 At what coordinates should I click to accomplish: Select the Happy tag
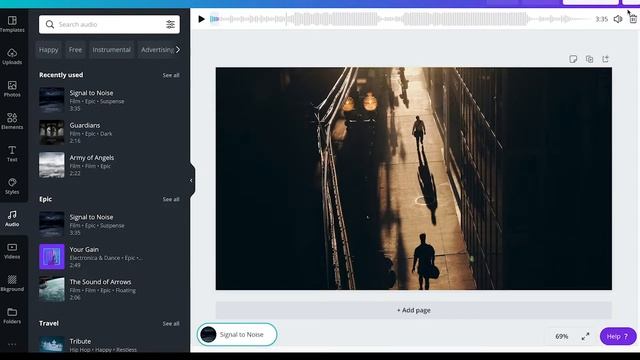(x=49, y=50)
